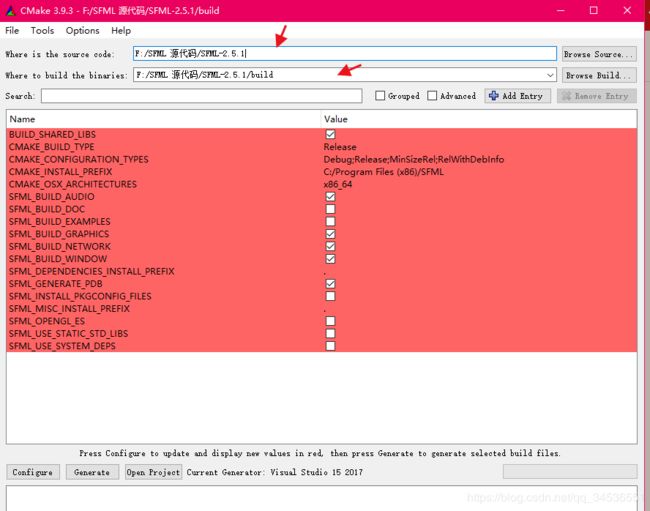
Task: Open the Tools menu
Action: 42,31
